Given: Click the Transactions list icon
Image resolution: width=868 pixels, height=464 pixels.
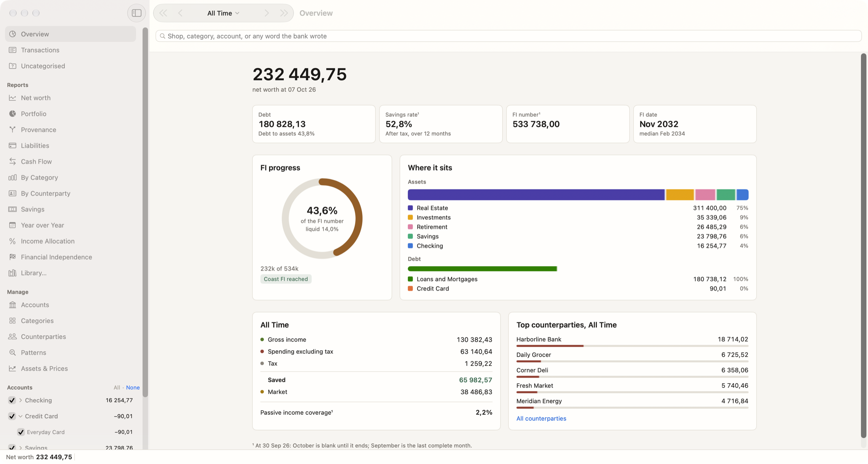Looking at the screenshot, I should tap(13, 50).
